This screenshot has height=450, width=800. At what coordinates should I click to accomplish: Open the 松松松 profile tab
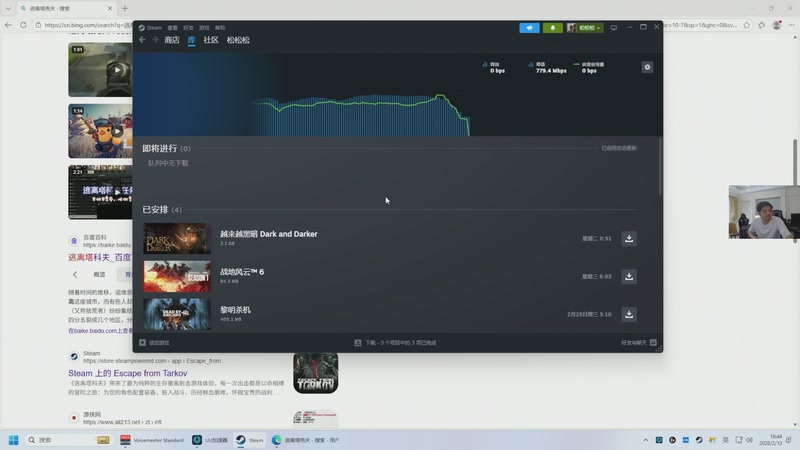[x=238, y=40]
